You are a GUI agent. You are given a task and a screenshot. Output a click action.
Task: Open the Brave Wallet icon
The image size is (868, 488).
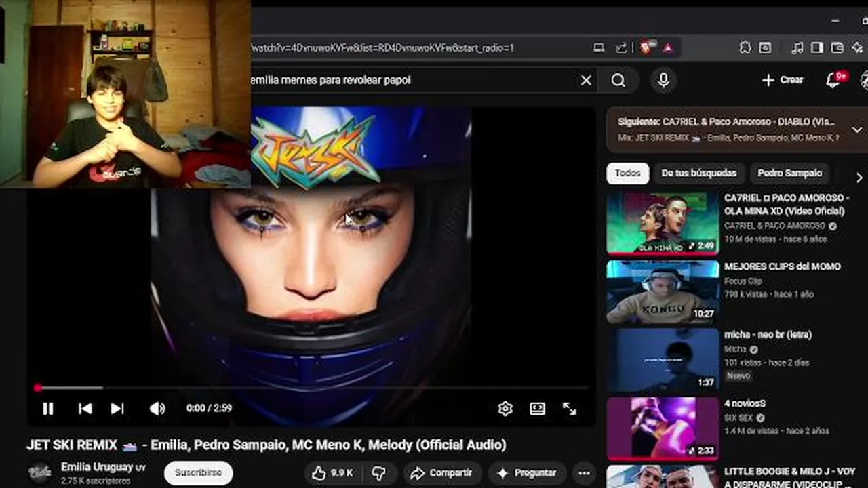(x=837, y=47)
